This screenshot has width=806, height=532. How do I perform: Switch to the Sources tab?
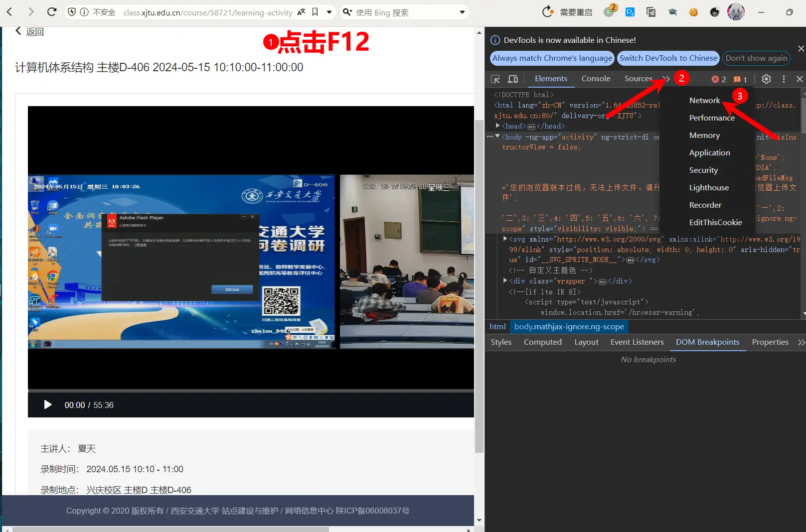tap(638, 78)
